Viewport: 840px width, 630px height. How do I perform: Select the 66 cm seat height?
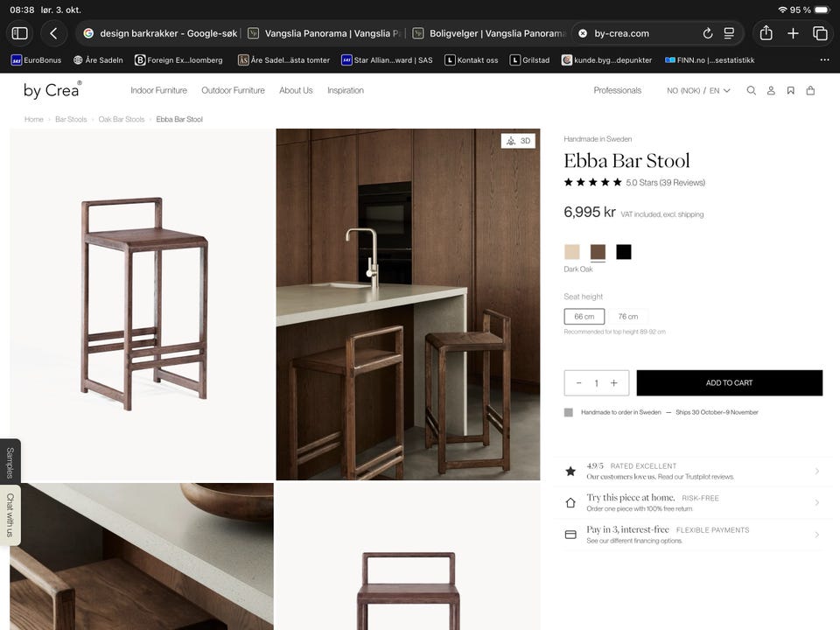click(584, 317)
